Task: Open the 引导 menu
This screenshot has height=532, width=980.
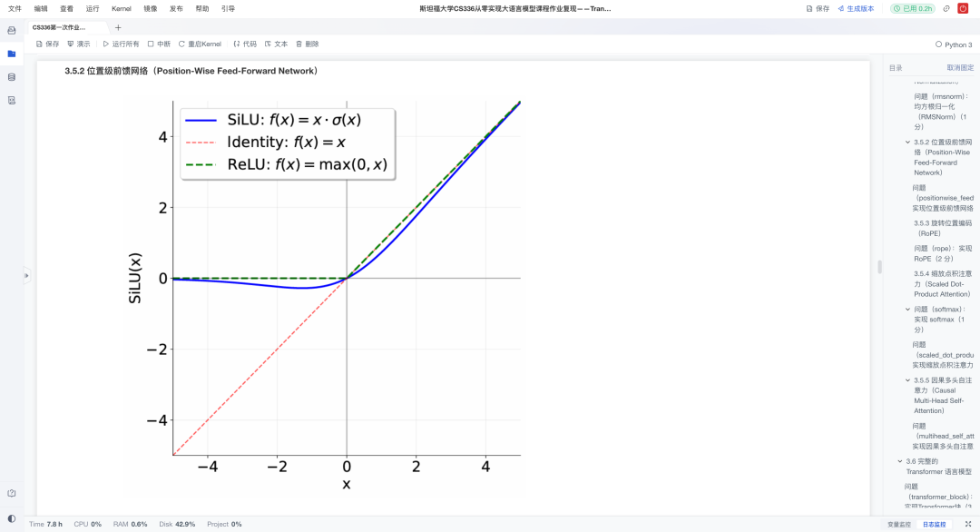Action: point(228,9)
